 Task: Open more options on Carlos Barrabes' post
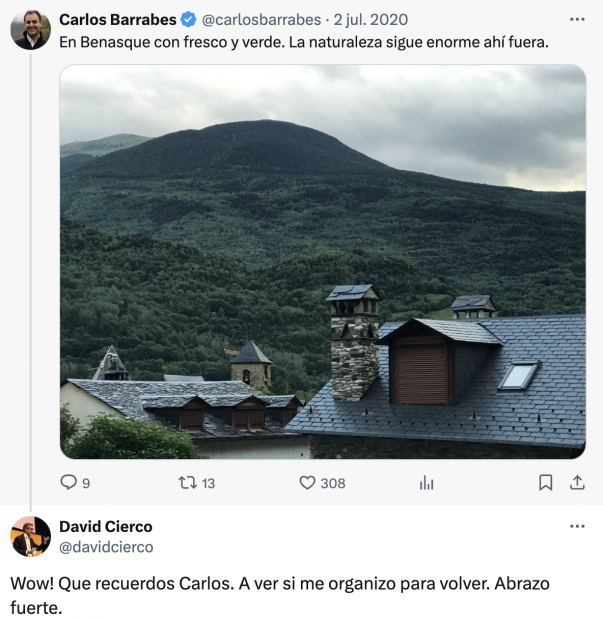coord(577,19)
